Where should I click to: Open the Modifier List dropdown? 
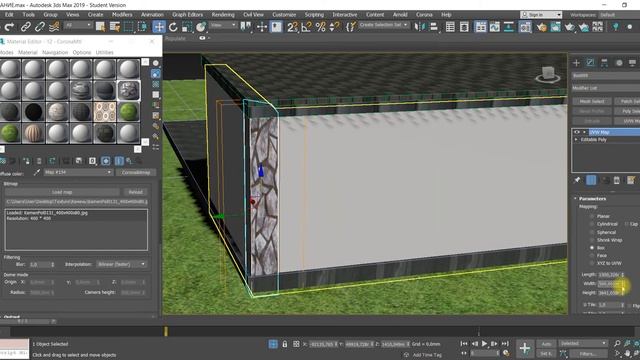coord(606,88)
